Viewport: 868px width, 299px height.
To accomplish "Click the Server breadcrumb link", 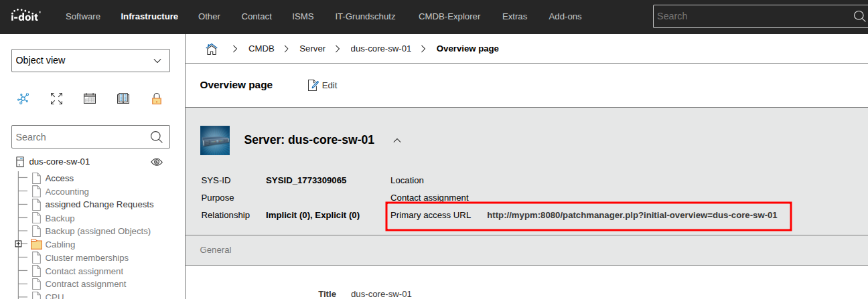I will pos(312,49).
